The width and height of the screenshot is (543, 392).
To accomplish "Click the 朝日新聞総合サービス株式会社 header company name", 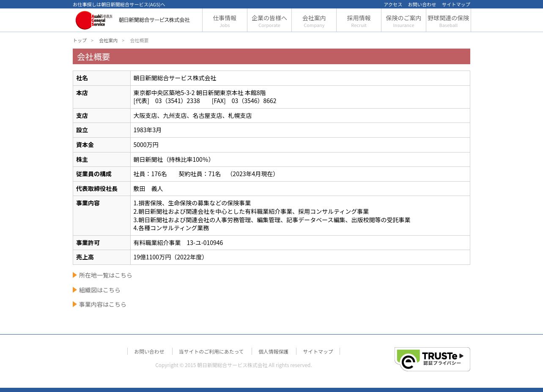I will (x=154, y=20).
